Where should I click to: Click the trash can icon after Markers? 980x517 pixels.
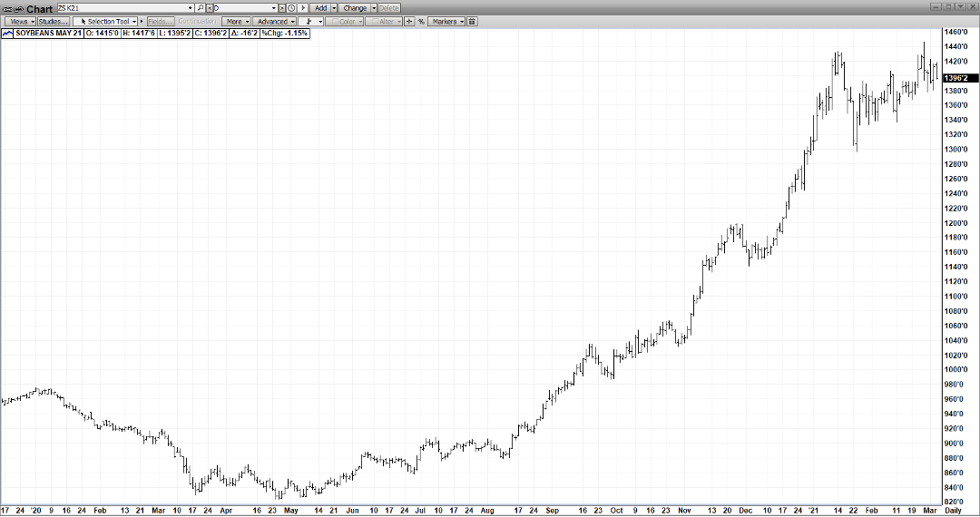[x=472, y=21]
